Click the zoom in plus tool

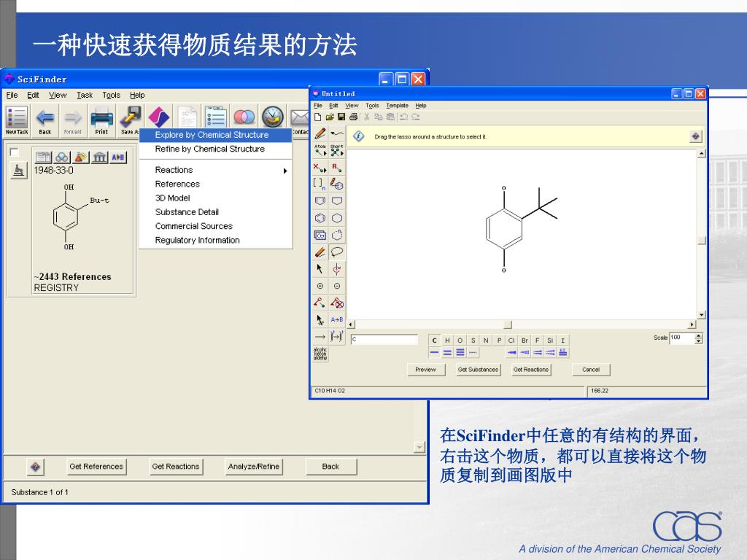320,286
